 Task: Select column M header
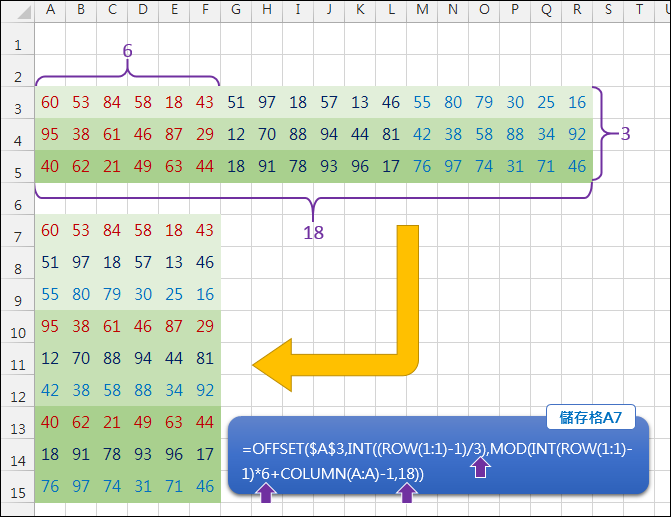click(422, 10)
